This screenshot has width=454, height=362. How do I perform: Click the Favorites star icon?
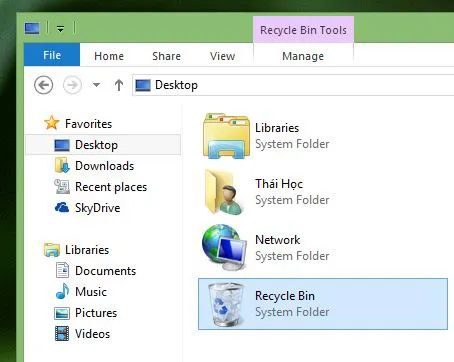pyautogui.click(x=52, y=123)
